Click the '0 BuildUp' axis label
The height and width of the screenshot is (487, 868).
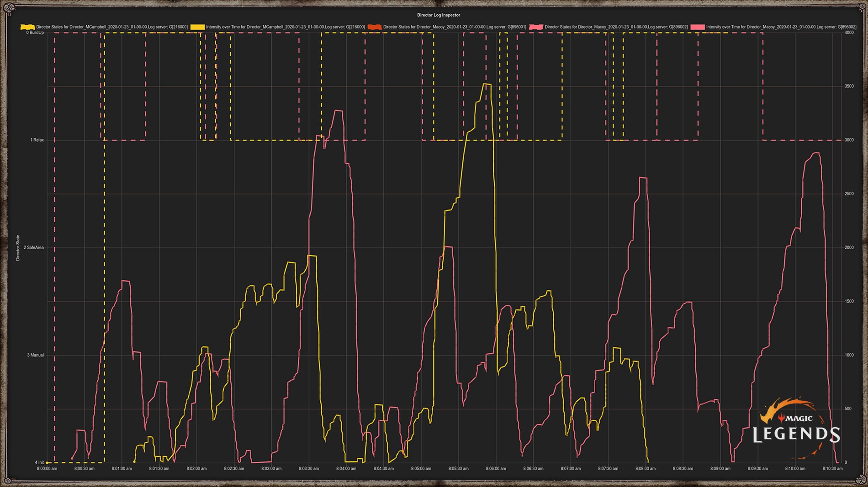coord(35,33)
